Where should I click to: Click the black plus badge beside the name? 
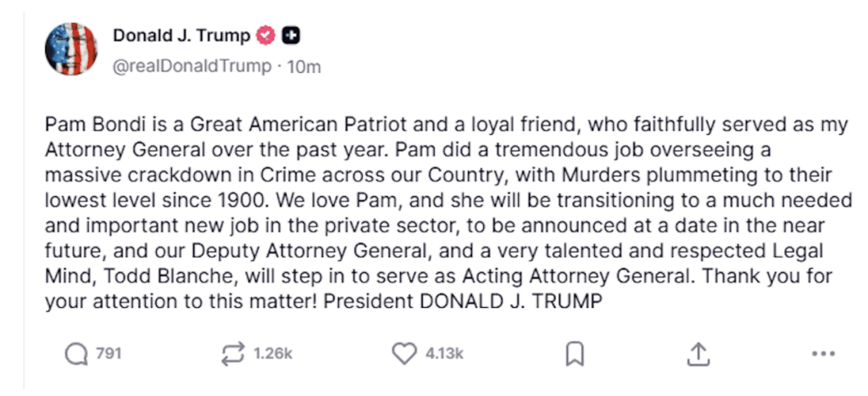[292, 36]
